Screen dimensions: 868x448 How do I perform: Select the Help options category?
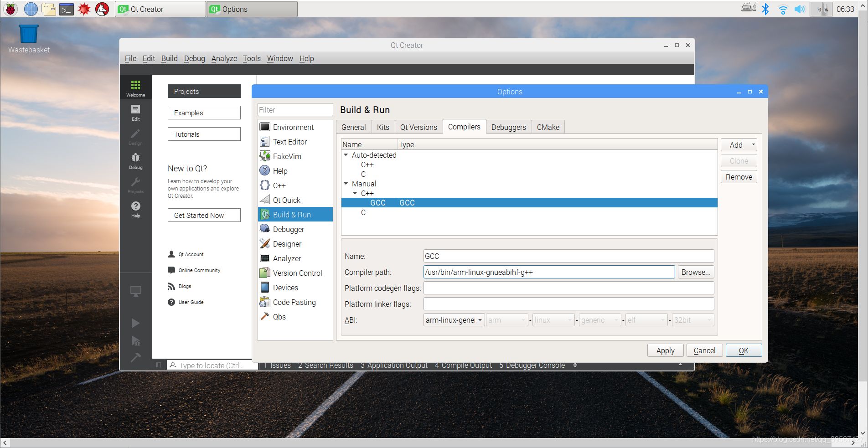[295, 171]
